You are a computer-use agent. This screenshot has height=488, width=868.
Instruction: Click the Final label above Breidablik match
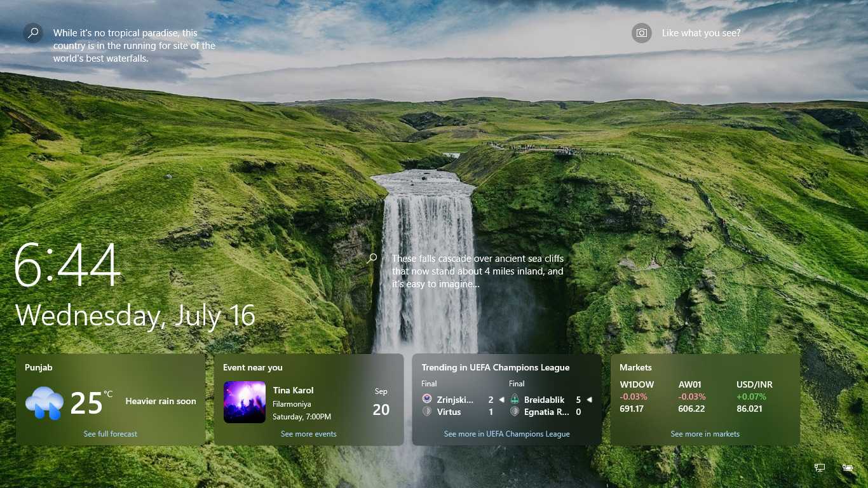click(517, 384)
